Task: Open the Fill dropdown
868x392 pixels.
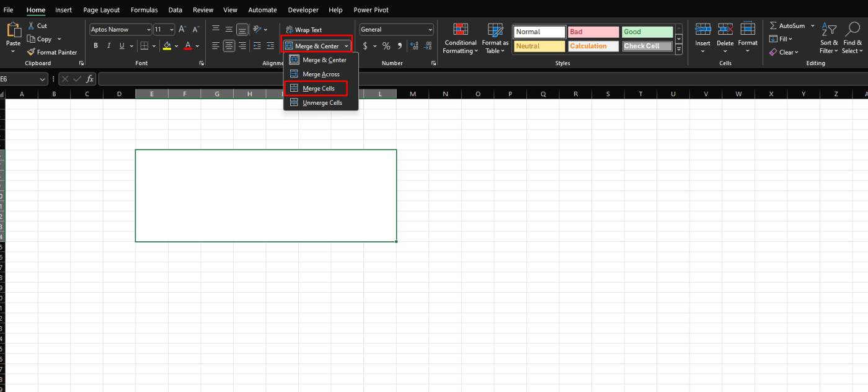Action: coord(781,39)
